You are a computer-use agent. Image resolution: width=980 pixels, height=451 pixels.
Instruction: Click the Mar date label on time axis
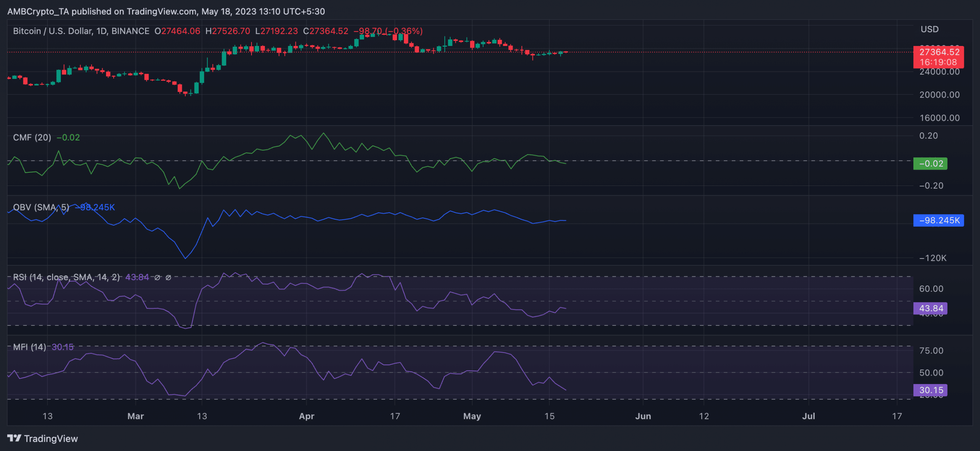coord(136,416)
